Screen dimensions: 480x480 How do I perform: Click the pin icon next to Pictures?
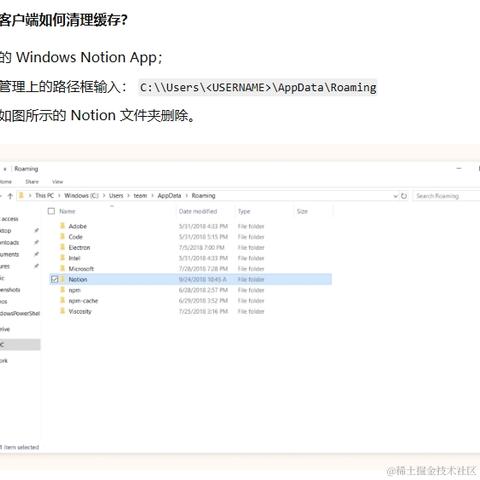pyautogui.click(x=36, y=266)
